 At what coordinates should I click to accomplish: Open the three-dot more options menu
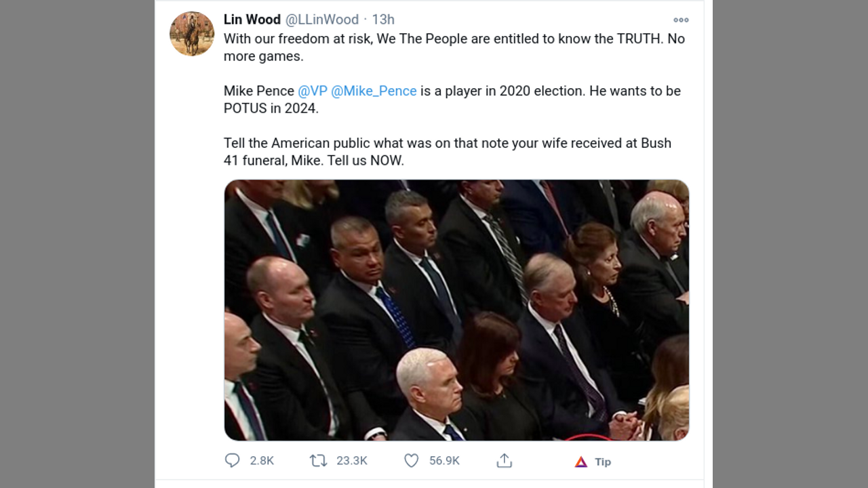(x=680, y=20)
